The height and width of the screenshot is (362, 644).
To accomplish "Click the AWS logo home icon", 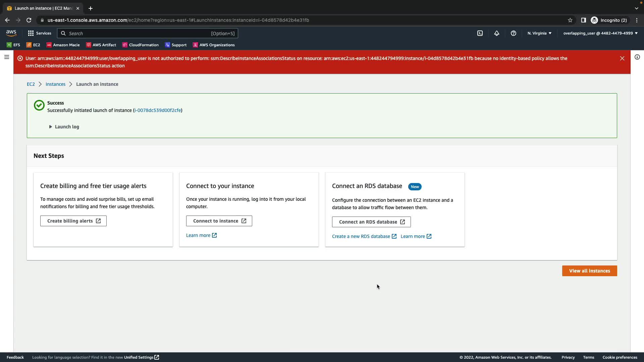I will (x=11, y=33).
